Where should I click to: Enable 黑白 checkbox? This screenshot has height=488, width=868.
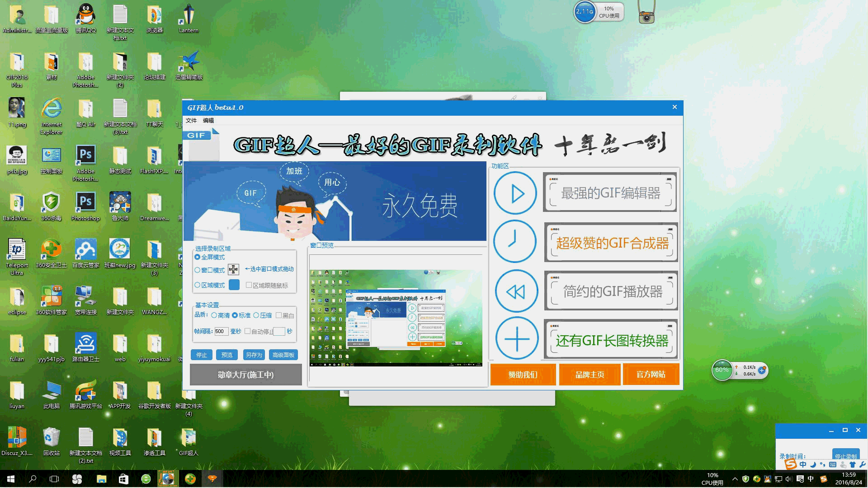278,315
